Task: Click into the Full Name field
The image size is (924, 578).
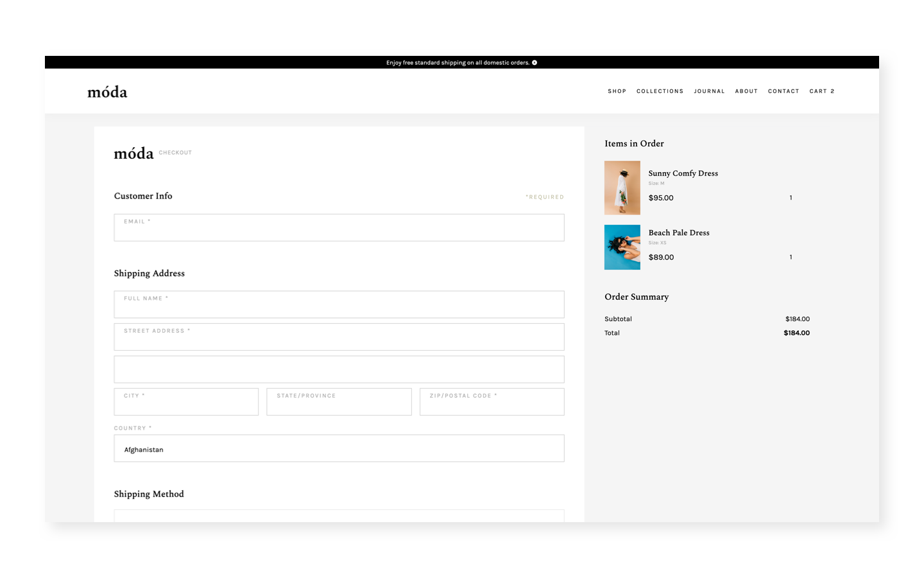Action: click(339, 304)
